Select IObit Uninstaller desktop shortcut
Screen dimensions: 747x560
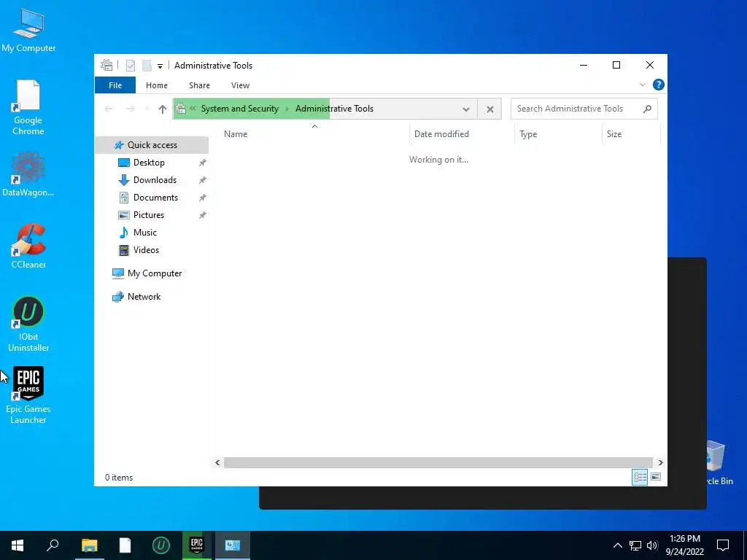point(28,324)
